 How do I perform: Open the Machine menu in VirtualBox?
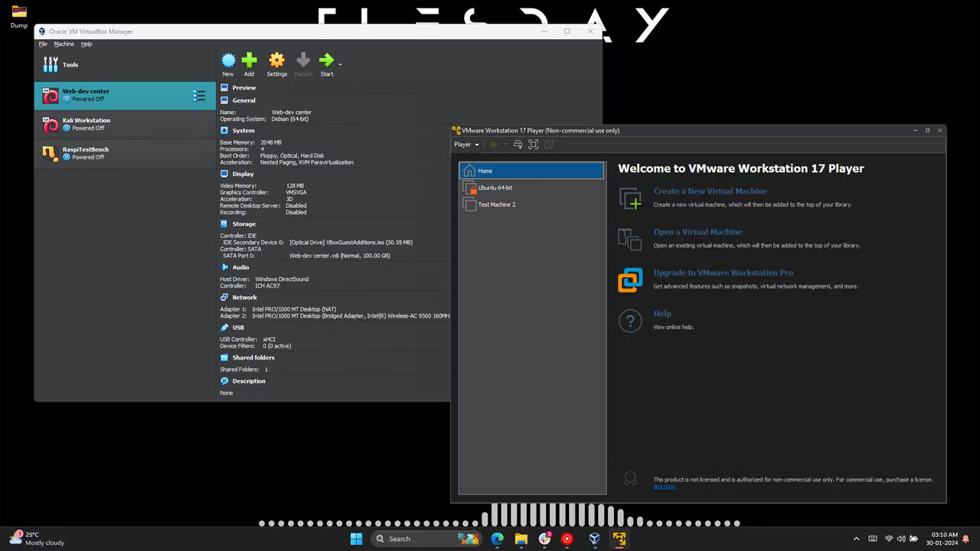click(x=64, y=44)
